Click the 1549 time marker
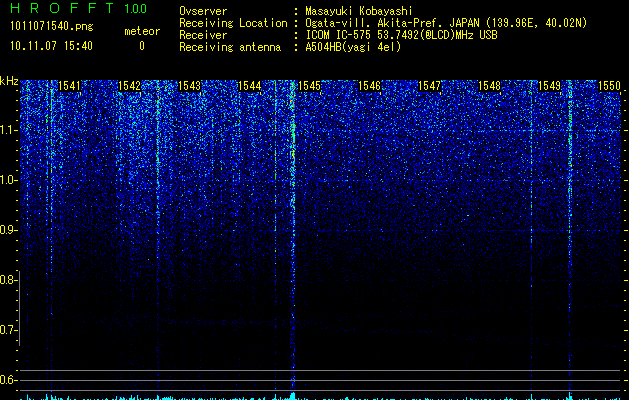 tap(550, 86)
